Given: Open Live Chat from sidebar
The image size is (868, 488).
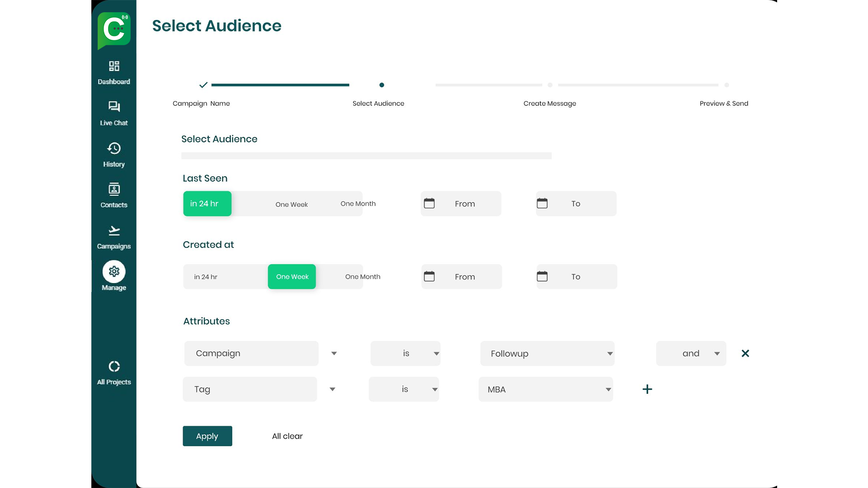Looking at the screenshot, I should pyautogui.click(x=114, y=107).
